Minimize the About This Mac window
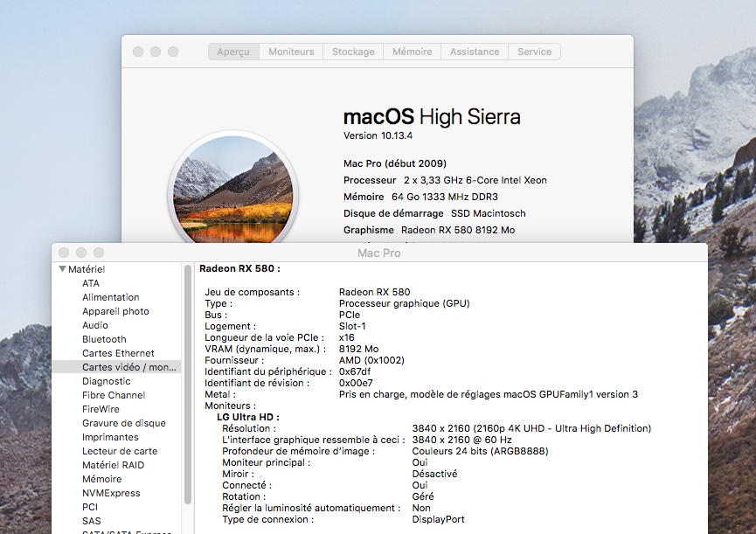Viewport: 756px width, 534px height. [156, 52]
